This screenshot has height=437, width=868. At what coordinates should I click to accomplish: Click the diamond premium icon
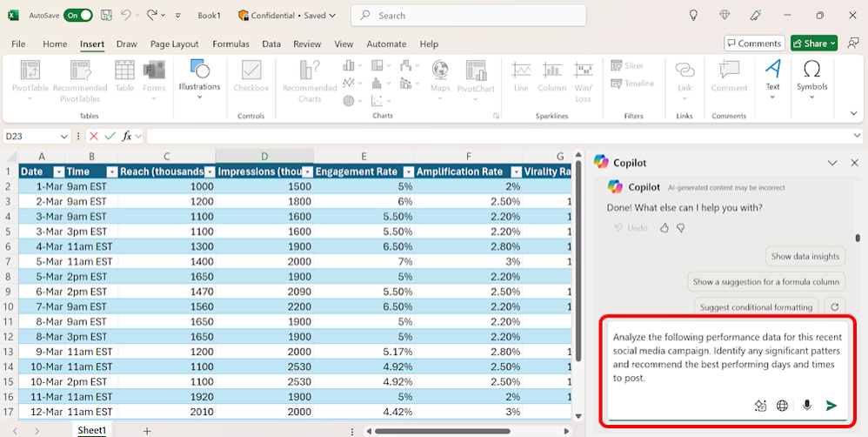click(724, 16)
